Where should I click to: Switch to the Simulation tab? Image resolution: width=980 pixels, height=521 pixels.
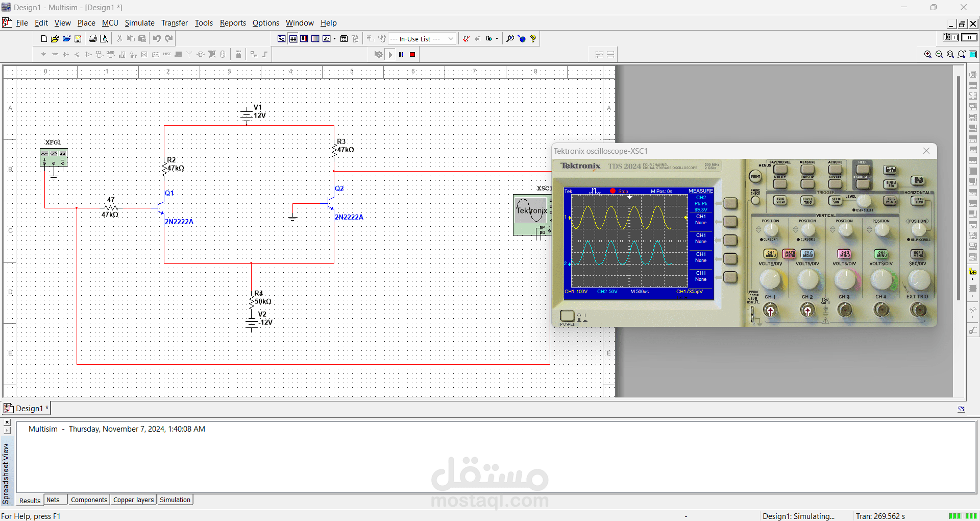175,500
